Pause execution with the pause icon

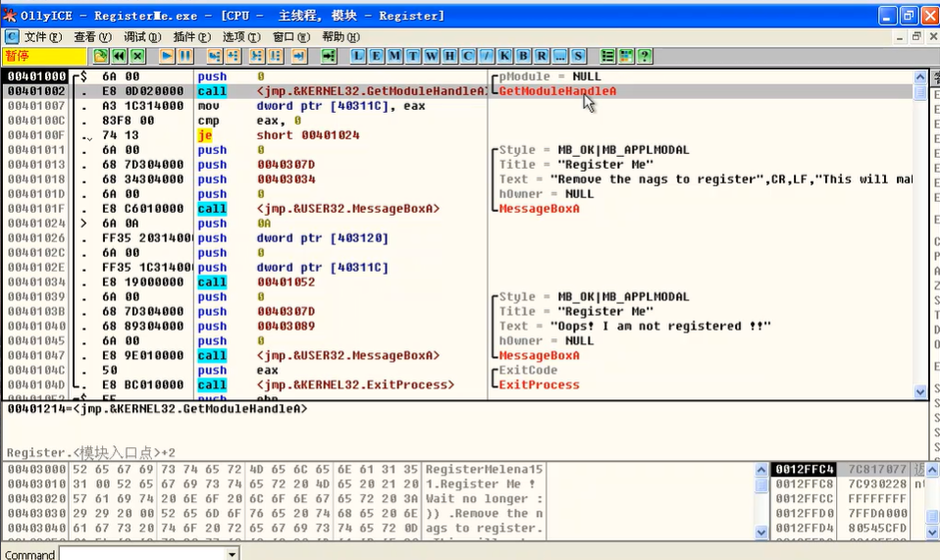point(185,56)
